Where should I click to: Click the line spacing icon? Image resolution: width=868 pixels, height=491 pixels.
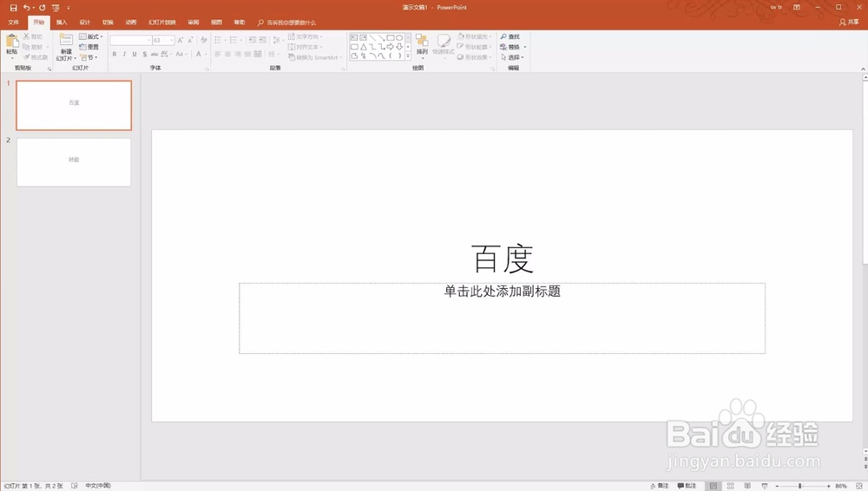click(278, 40)
